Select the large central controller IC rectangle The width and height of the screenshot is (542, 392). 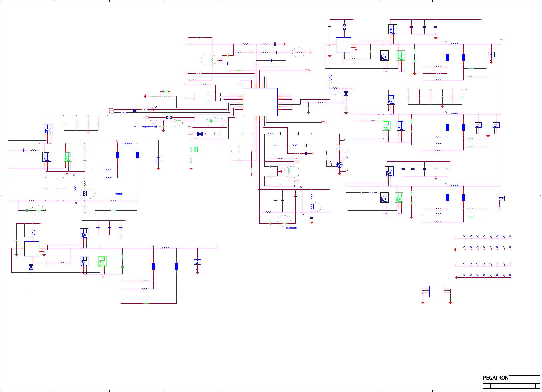[x=260, y=102]
